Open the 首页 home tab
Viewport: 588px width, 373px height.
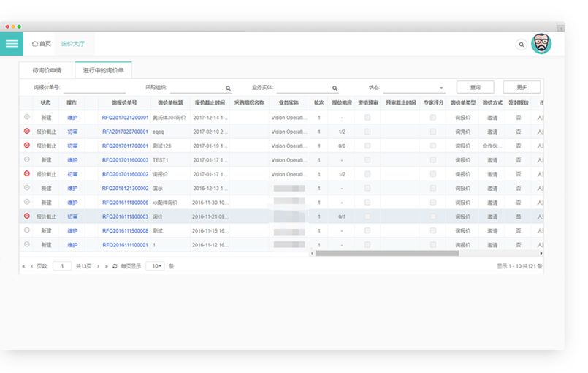42,44
